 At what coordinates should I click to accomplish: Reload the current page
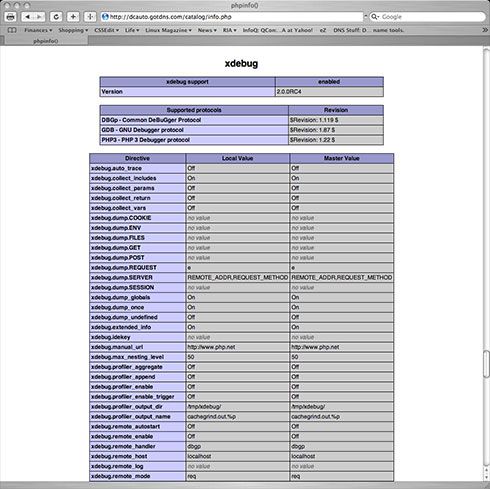pos(56,17)
